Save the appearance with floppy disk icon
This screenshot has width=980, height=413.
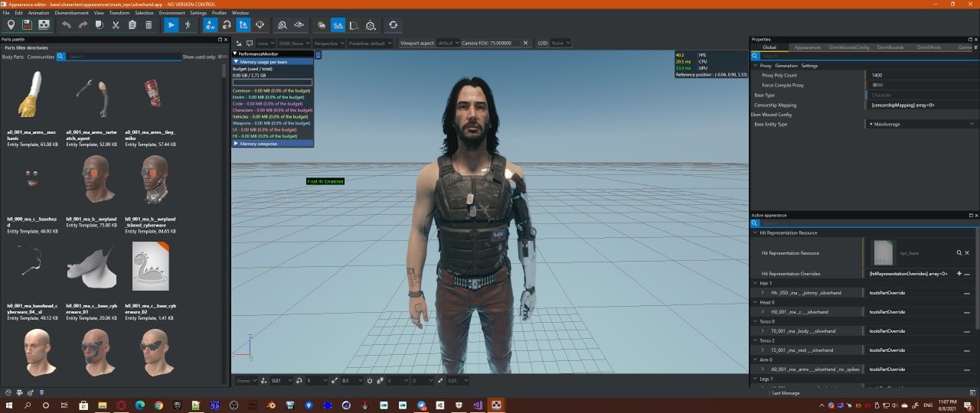pyautogui.click(x=28, y=25)
